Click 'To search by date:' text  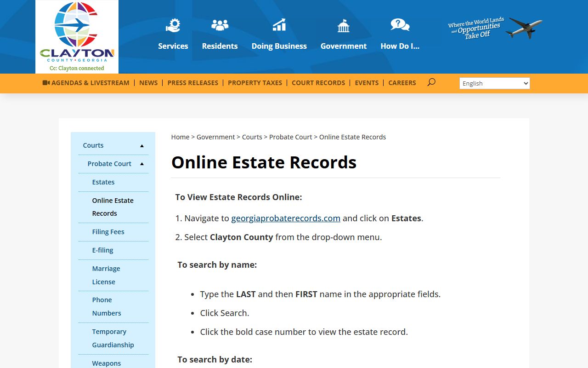click(215, 360)
